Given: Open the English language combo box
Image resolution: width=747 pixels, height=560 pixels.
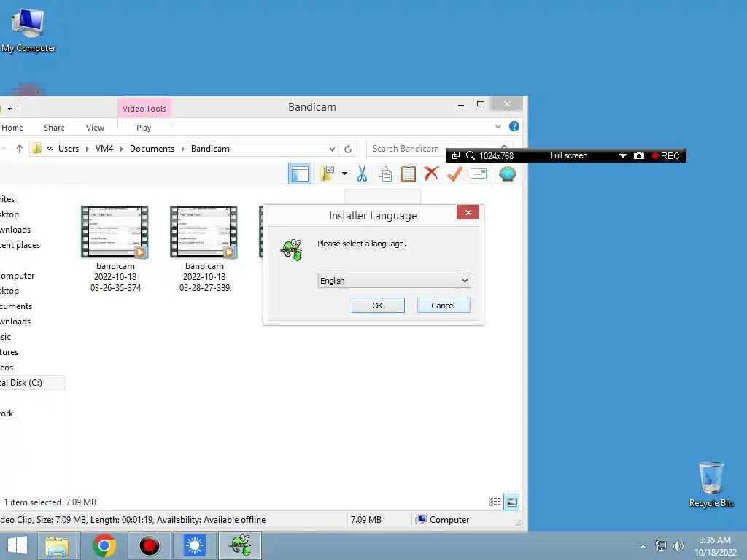Looking at the screenshot, I should [395, 281].
